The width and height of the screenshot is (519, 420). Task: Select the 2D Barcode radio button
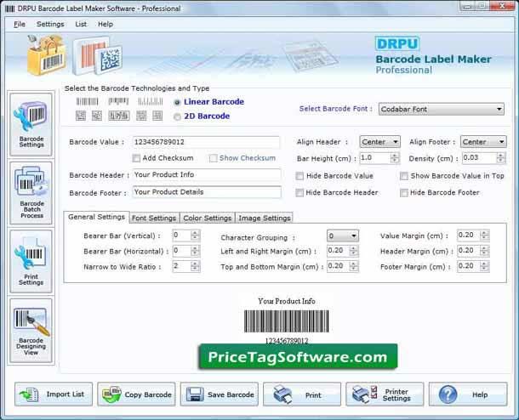pyautogui.click(x=177, y=116)
